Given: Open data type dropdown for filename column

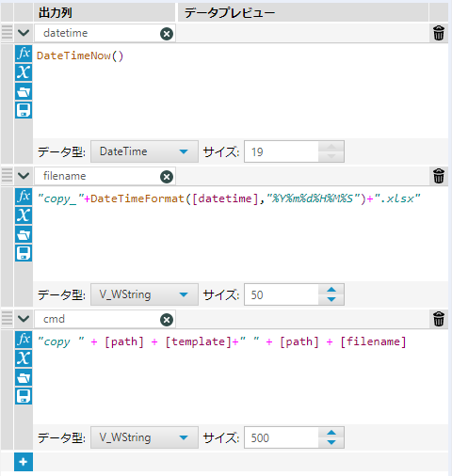Looking at the screenshot, I should click(x=144, y=294).
